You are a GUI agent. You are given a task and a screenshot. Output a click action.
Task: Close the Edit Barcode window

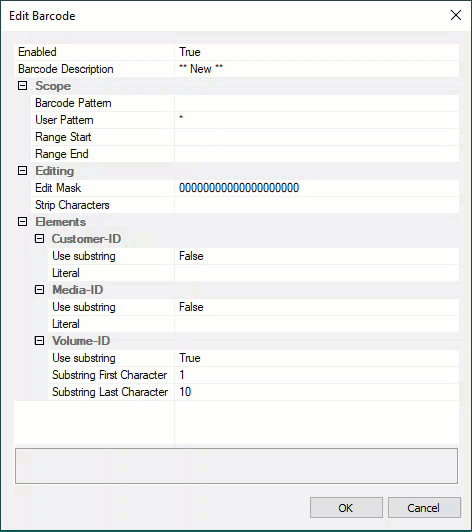(456, 15)
